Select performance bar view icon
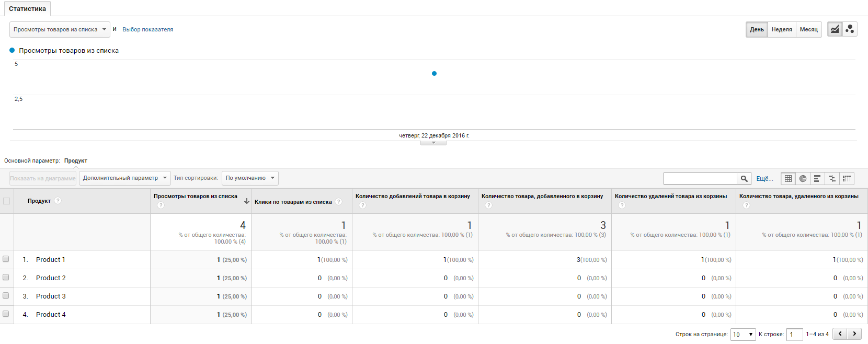The height and width of the screenshot is (344, 868). pyautogui.click(x=817, y=178)
